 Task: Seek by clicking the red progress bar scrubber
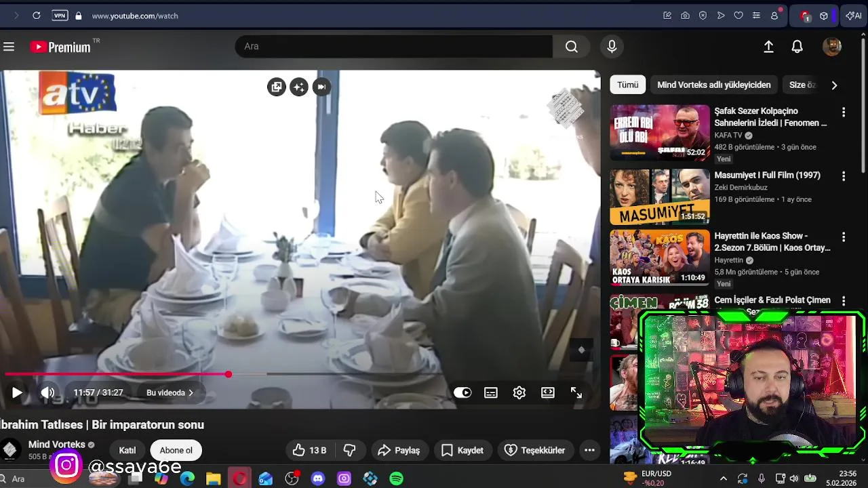click(229, 374)
